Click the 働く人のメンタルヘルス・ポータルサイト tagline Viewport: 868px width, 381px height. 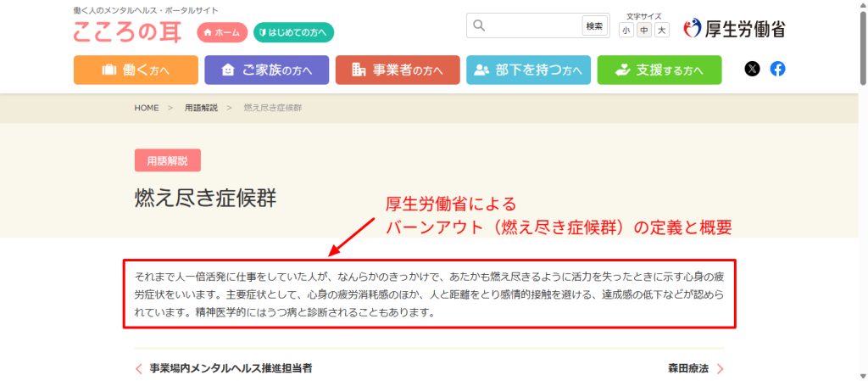[x=146, y=10]
